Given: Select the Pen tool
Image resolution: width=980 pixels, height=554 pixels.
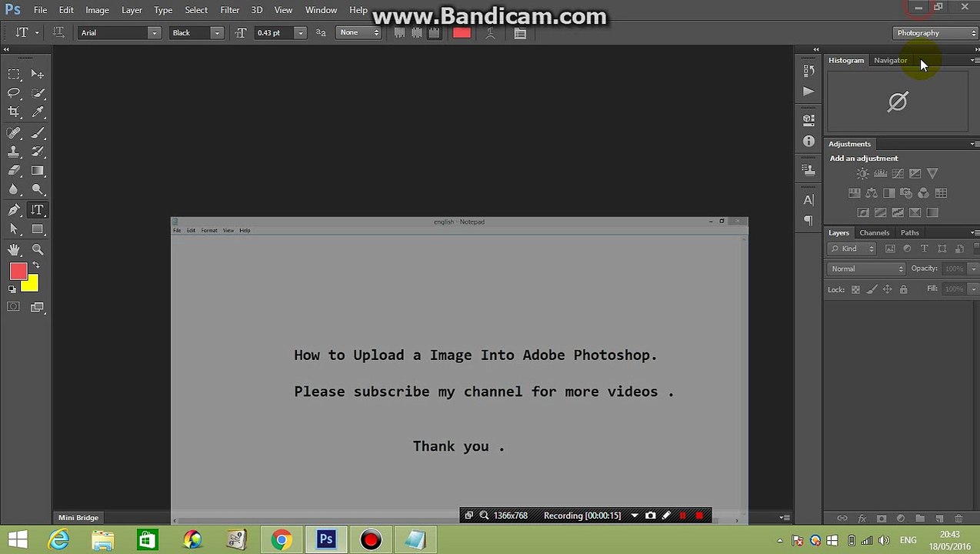Looking at the screenshot, I should click(14, 210).
